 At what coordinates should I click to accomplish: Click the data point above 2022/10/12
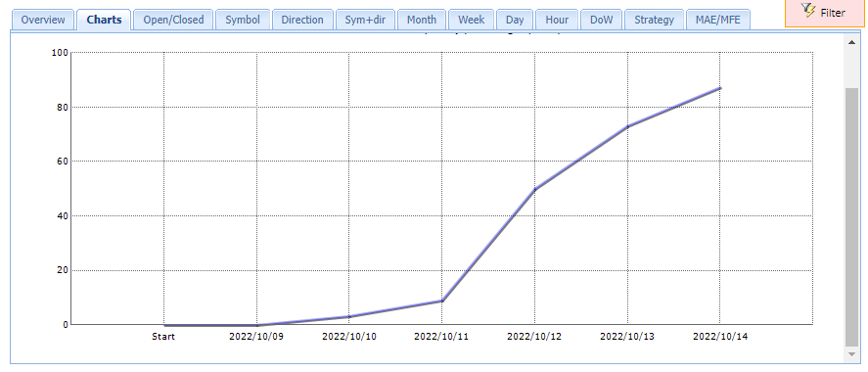534,190
